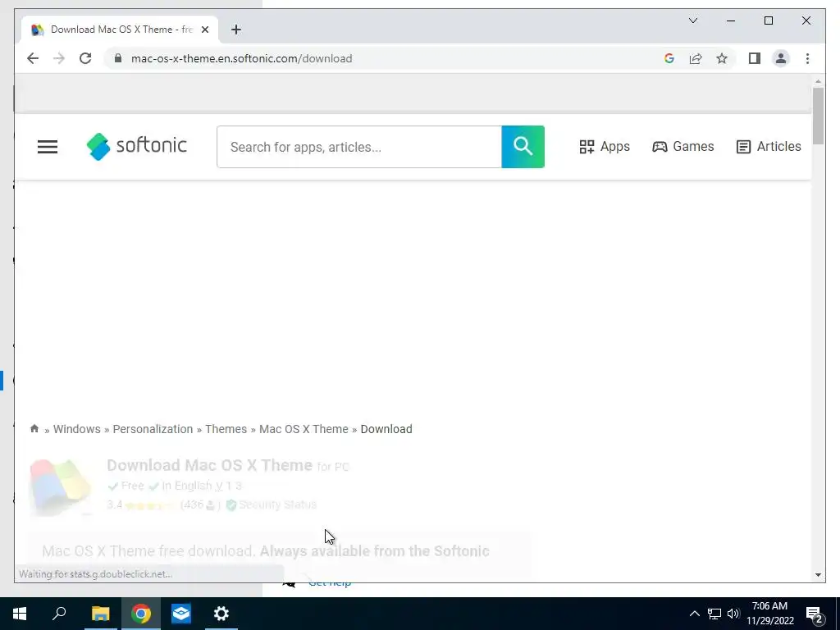Open taskbar search
The height and width of the screenshot is (630, 840).
pyautogui.click(x=59, y=614)
